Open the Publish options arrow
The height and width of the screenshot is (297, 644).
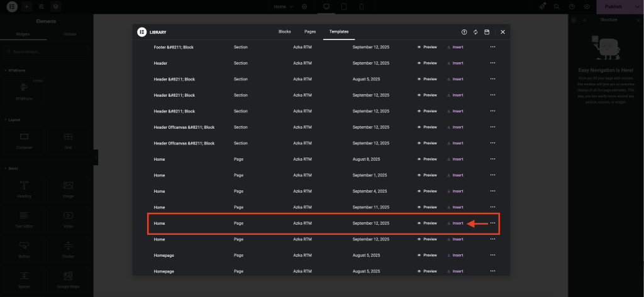[x=636, y=6]
